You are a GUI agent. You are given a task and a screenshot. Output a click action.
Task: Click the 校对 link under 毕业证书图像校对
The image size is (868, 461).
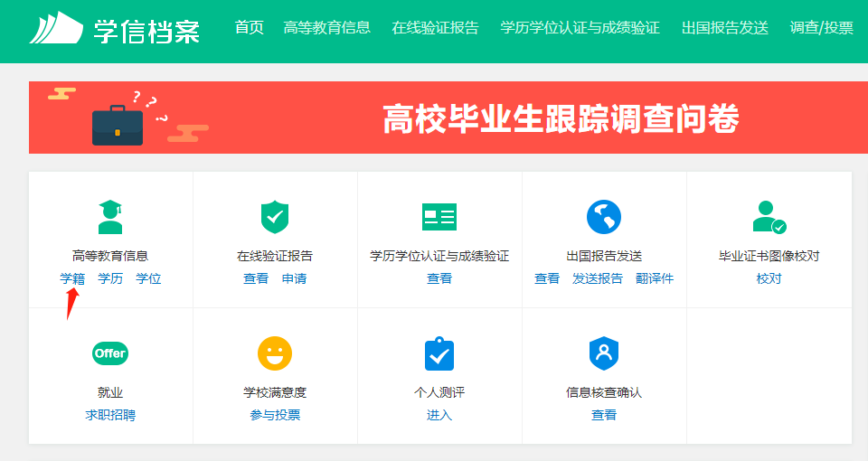pyautogui.click(x=769, y=278)
